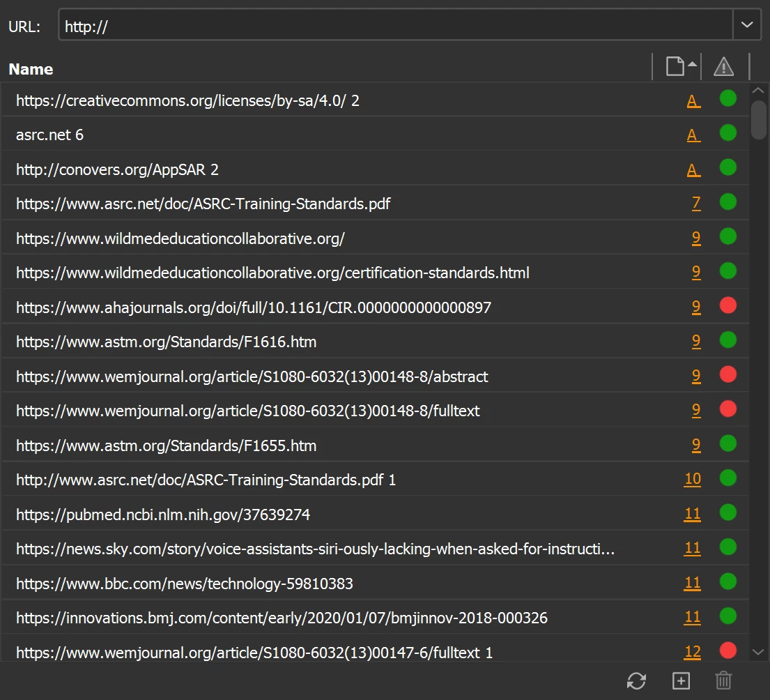The image size is (770, 700).
Task: Sort by status warning triangle header
Action: [x=723, y=66]
